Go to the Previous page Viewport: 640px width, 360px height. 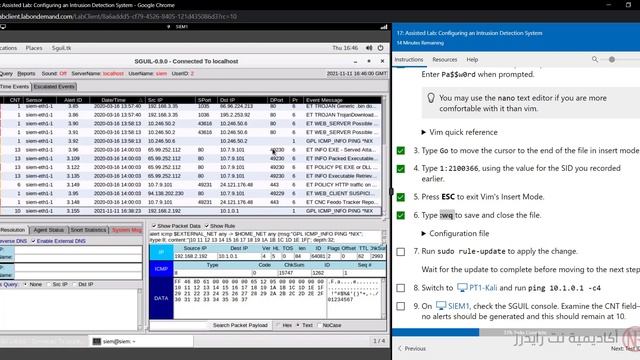[412, 348]
